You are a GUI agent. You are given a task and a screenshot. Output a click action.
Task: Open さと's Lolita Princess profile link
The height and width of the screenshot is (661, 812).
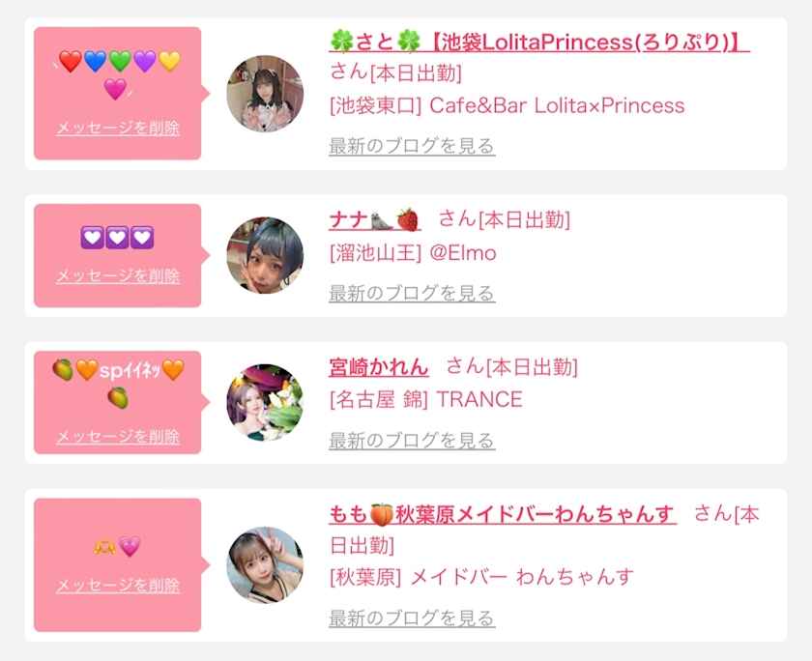pos(539,42)
